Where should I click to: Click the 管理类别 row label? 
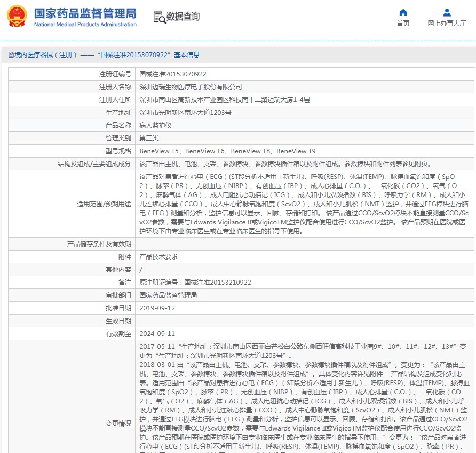pyautogui.click(x=118, y=138)
